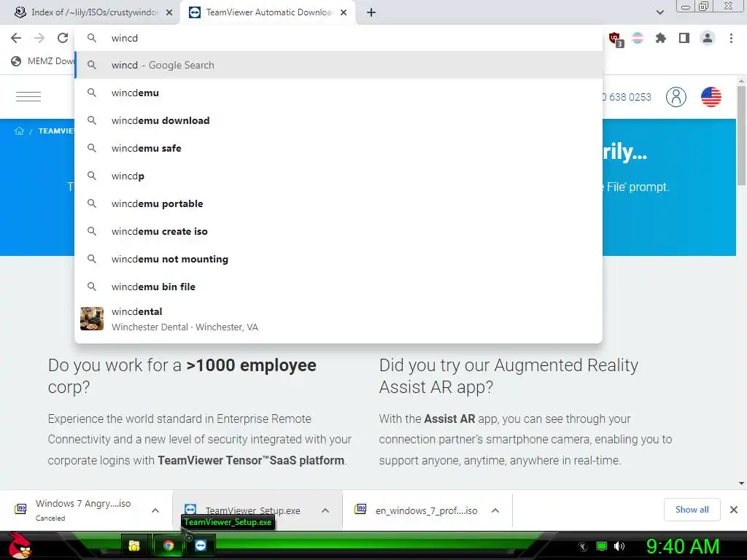The width and height of the screenshot is (747, 560).
Task: Click the 9:40 AM taskbar clock
Action: coord(682,546)
